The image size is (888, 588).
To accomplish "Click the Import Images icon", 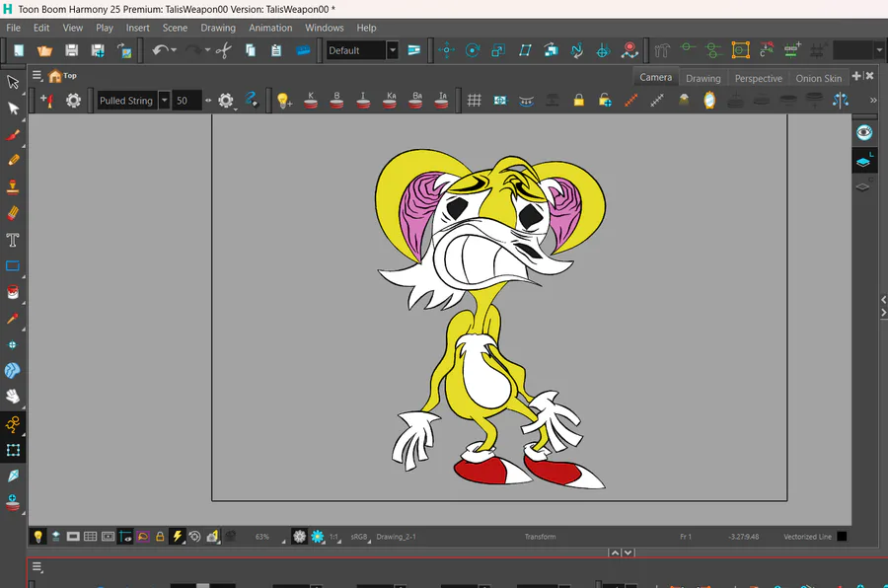I will [x=124, y=51].
